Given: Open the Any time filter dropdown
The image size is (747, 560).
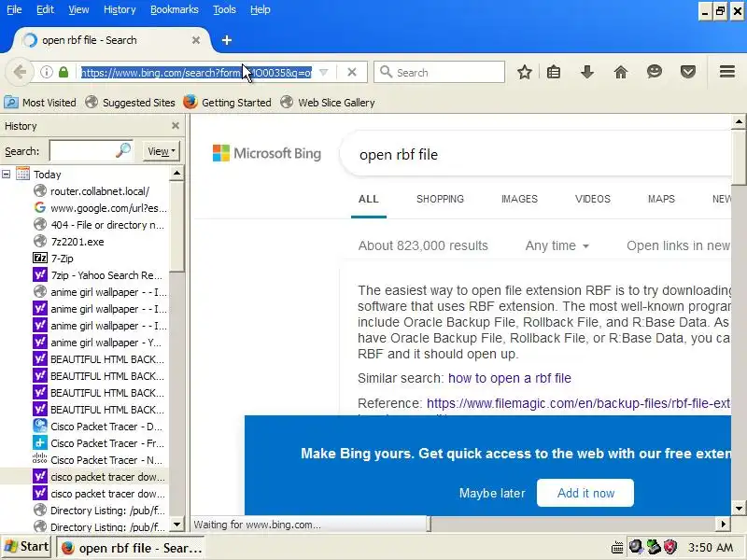Looking at the screenshot, I should (x=557, y=245).
